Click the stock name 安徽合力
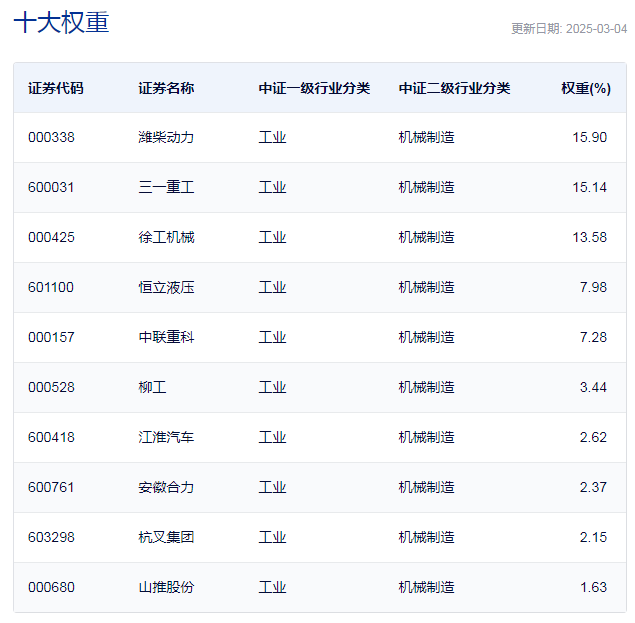 (166, 487)
